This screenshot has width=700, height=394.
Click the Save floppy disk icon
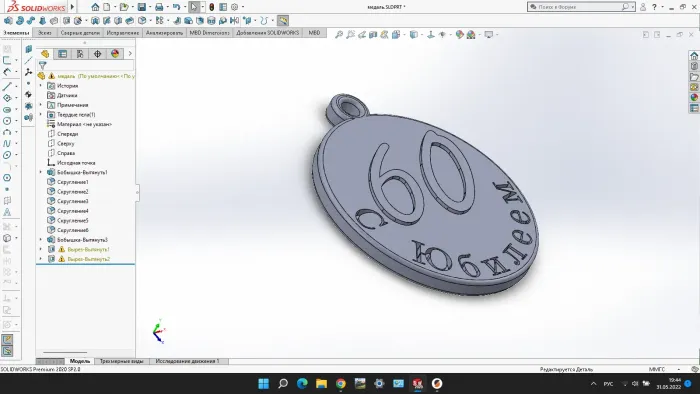click(142, 7)
